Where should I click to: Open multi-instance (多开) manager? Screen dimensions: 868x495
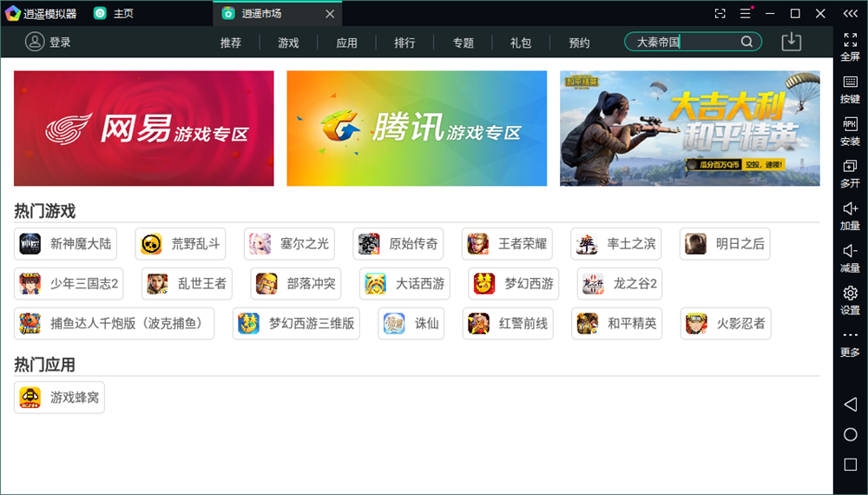851,174
